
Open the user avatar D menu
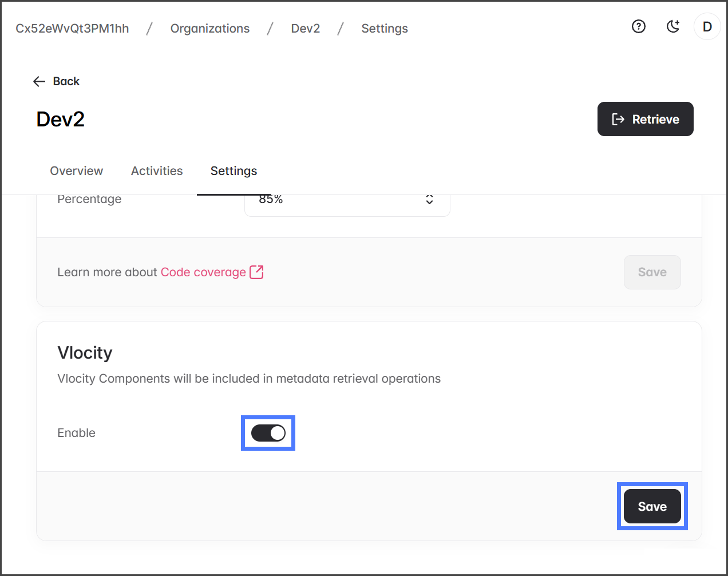click(x=707, y=26)
